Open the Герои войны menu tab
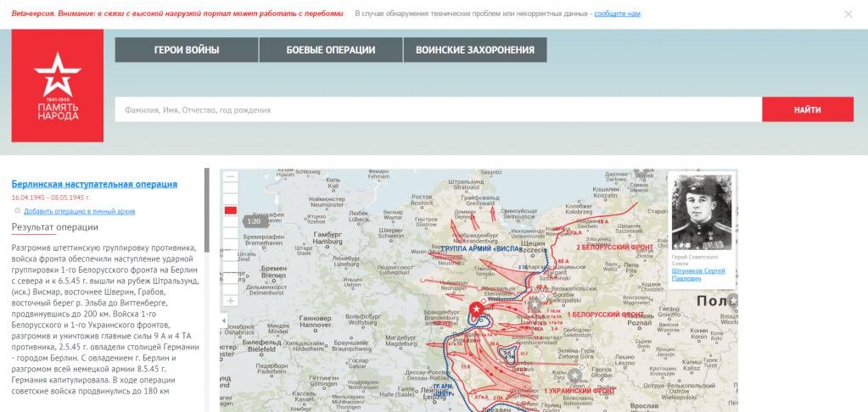 (186, 50)
